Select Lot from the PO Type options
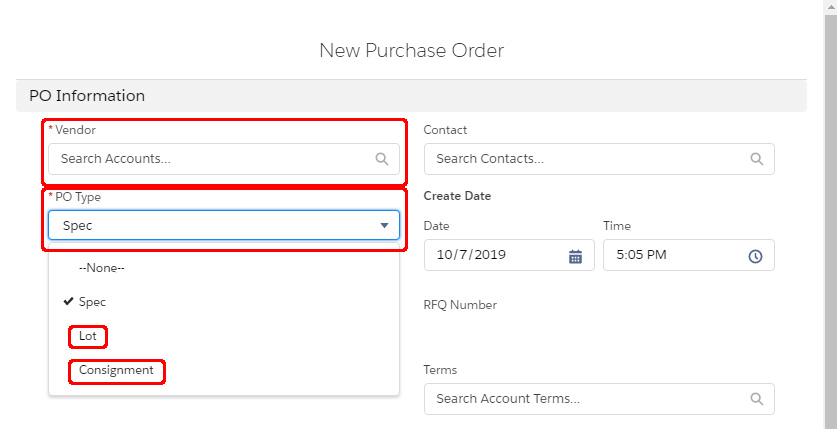 (x=88, y=337)
